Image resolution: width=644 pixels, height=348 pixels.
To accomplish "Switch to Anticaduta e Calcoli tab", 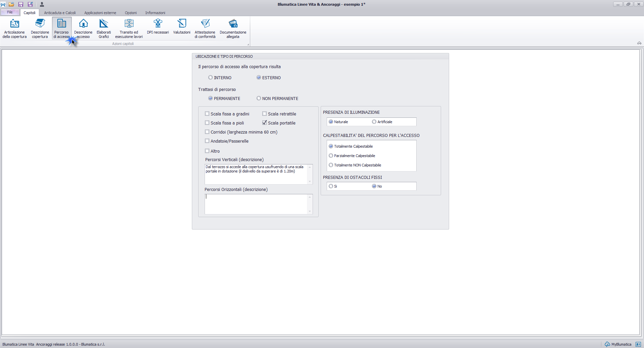I will (60, 13).
